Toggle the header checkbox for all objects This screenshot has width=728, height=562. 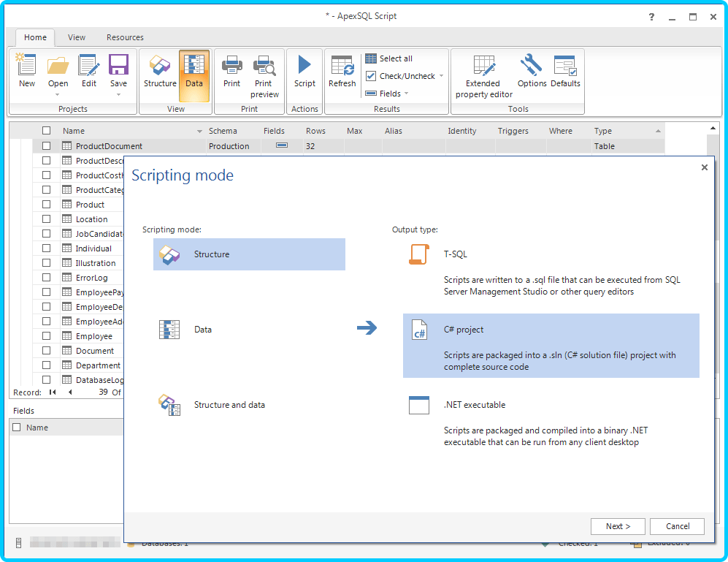coord(47,131)
